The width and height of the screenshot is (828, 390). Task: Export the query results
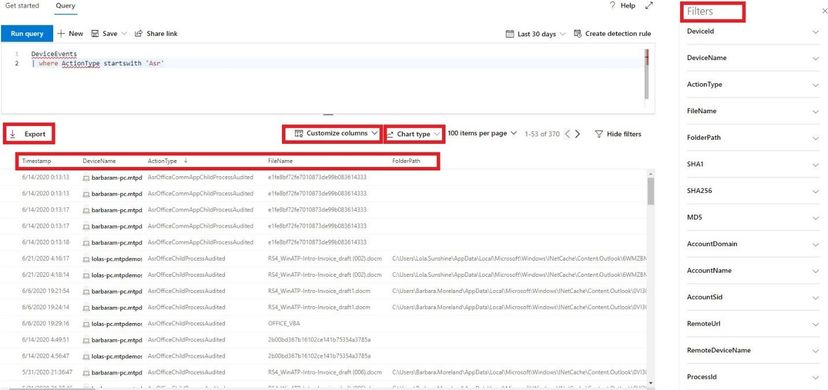pyautogui.click(x=28, y=134)
